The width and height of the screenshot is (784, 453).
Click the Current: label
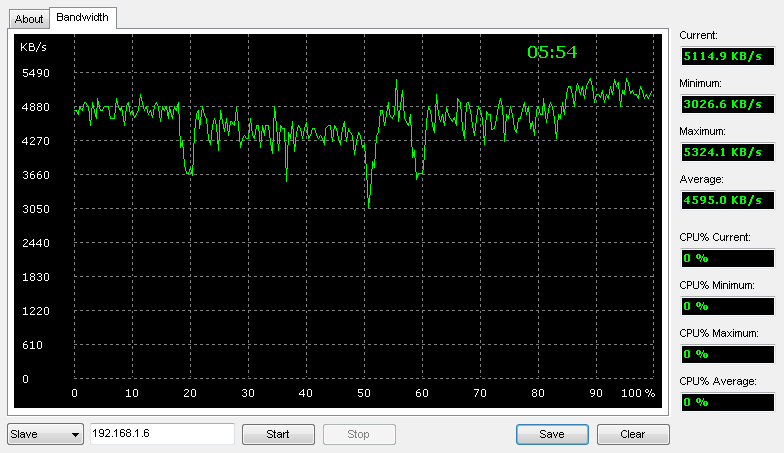point(698,36)
